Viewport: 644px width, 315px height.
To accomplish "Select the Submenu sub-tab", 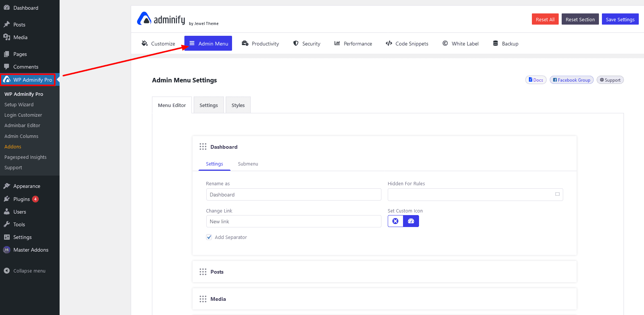I will (248, 164).
